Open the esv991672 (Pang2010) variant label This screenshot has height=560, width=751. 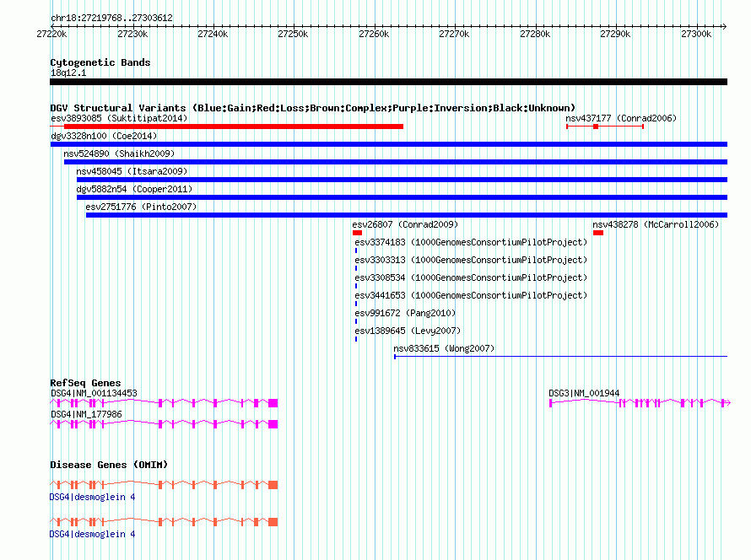405,313
